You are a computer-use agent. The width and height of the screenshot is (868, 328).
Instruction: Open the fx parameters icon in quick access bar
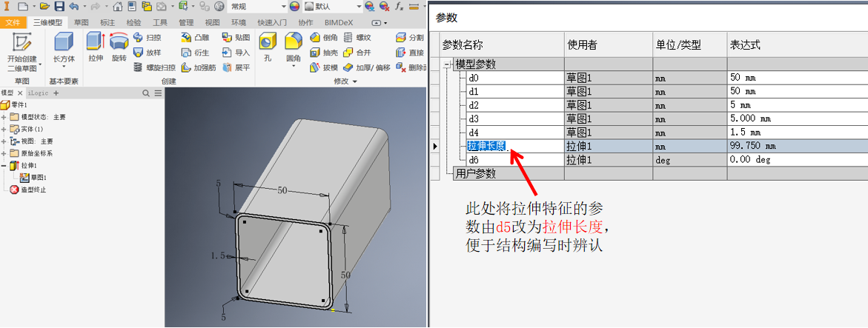click(399, 7)
